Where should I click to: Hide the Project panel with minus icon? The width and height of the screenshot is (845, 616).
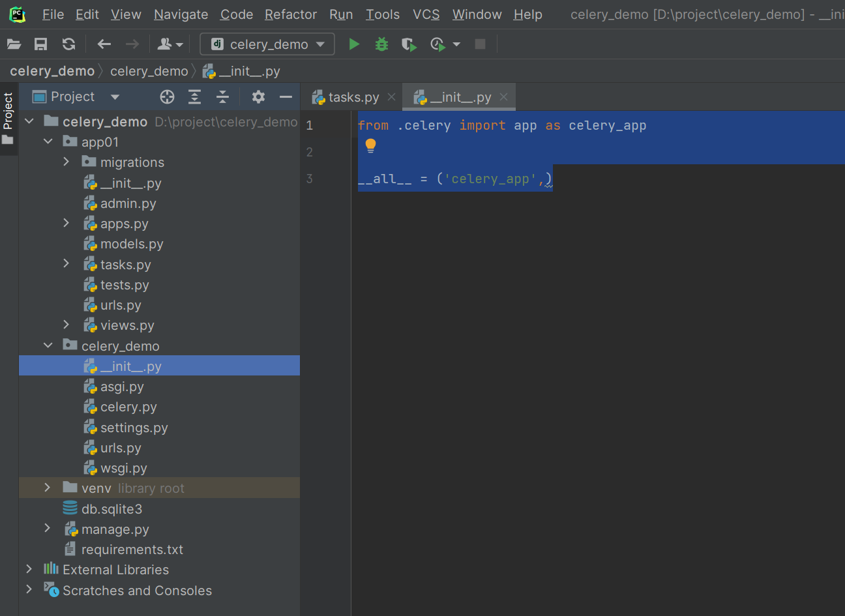point(286,97)
